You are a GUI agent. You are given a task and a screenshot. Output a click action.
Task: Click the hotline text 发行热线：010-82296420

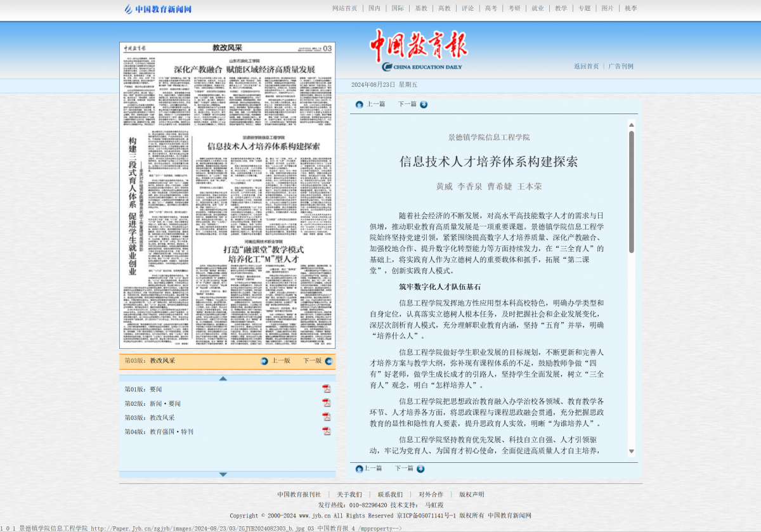(353, 505)
